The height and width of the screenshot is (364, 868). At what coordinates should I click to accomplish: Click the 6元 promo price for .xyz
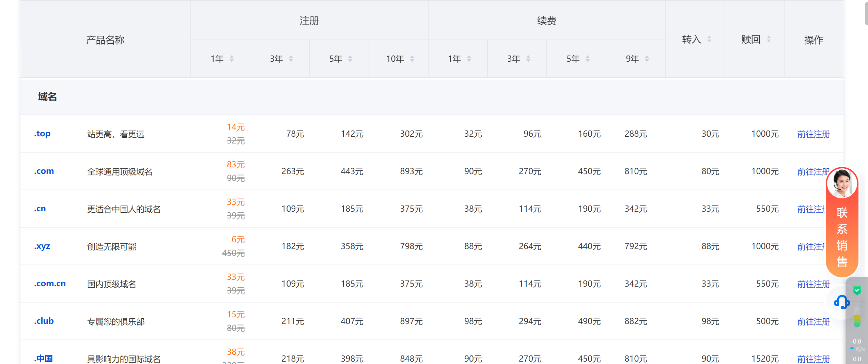238,240
